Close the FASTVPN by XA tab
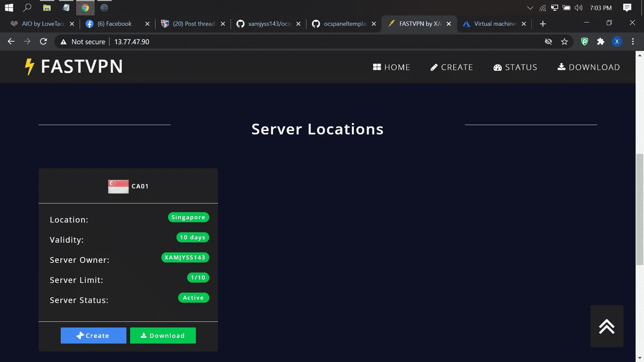Image resolution: width=644 pixels, height=362 pixels. click(x=449, y=24)
